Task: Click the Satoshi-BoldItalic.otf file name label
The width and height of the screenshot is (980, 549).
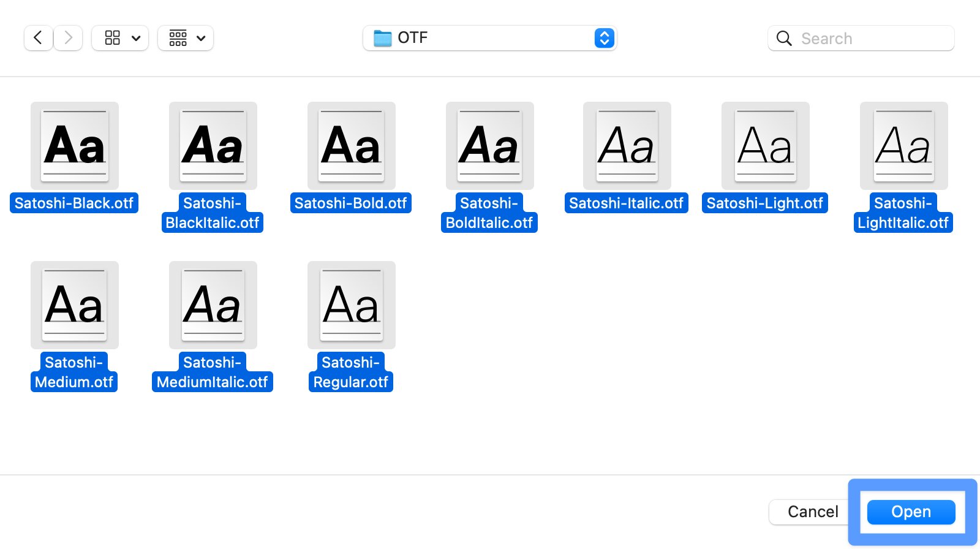Action: tap(489, 213)
